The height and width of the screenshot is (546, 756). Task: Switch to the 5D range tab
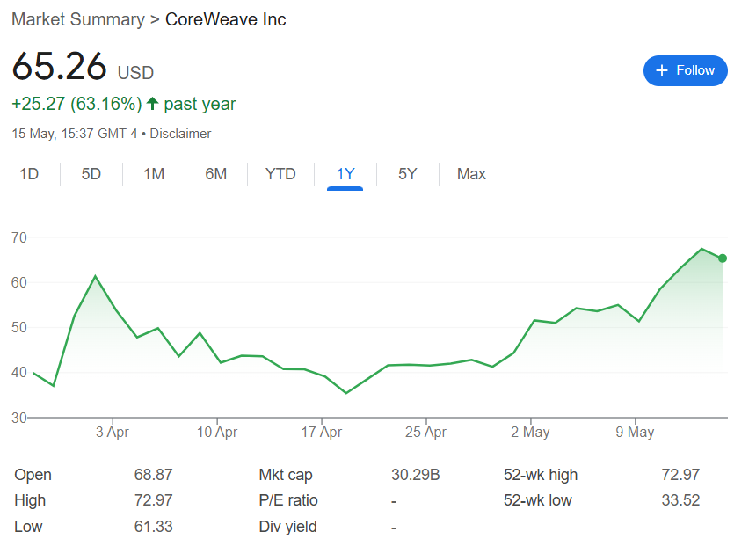coord(91,174)
